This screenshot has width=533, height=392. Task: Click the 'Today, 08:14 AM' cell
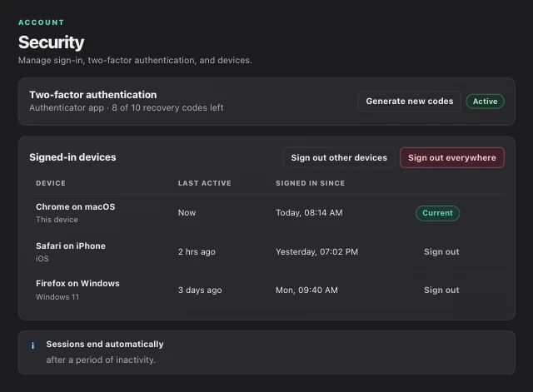pyautogui.click(x=309, y=212)
